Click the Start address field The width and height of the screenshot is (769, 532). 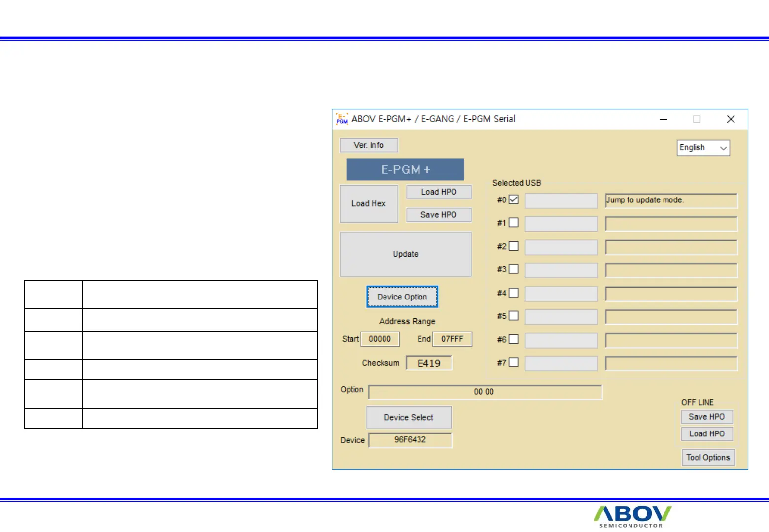click(x=380, y=339)
